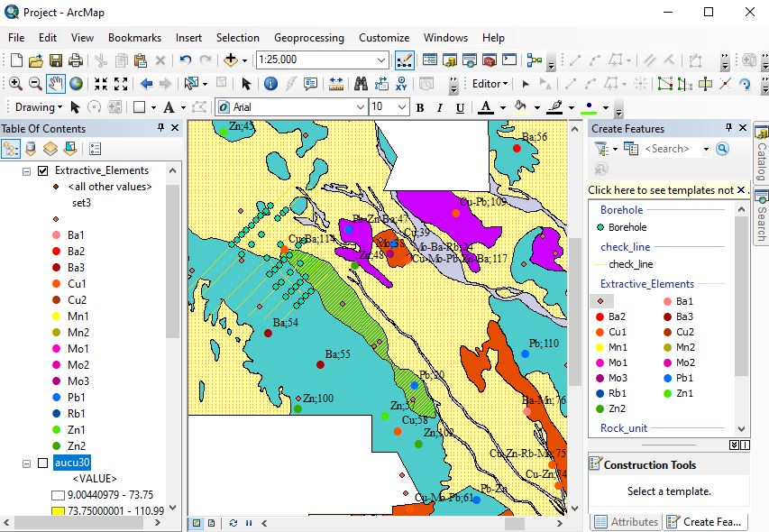The width and height of the screenshot is (769, 532).
Task: Open Add Data dropdown arrow
Action: click(244, 60)
